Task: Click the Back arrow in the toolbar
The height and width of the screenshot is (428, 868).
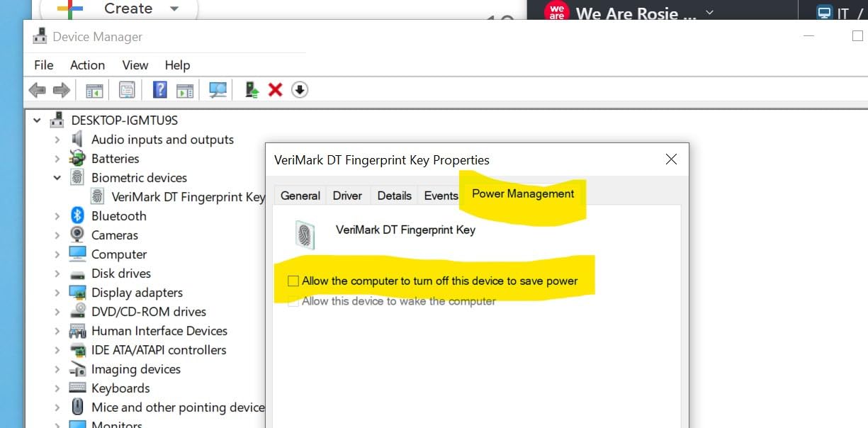Action: coord(37,90)
